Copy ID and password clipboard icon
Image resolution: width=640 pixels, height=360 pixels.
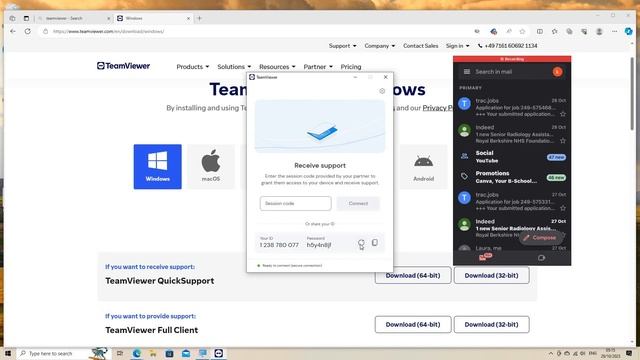375,243
